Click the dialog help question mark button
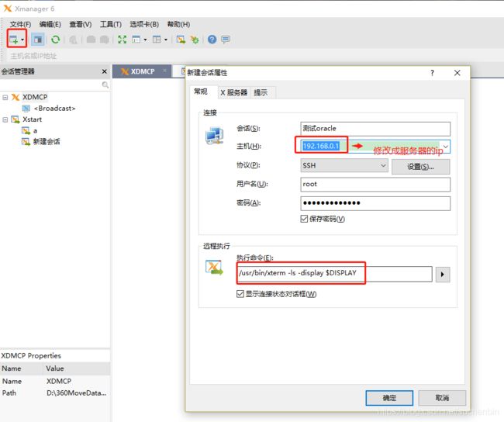This screenshot has height=422, width=504. click(433, 73)
